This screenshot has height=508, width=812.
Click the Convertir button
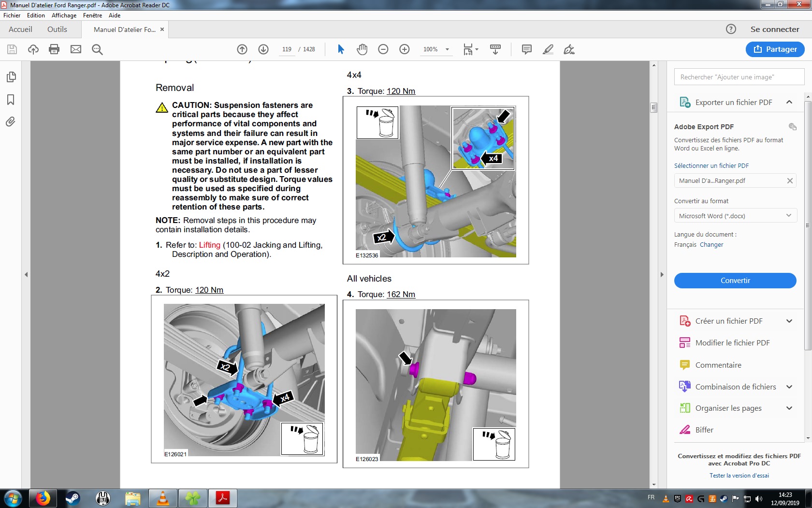pyautogui.click(x=735, y=281)
